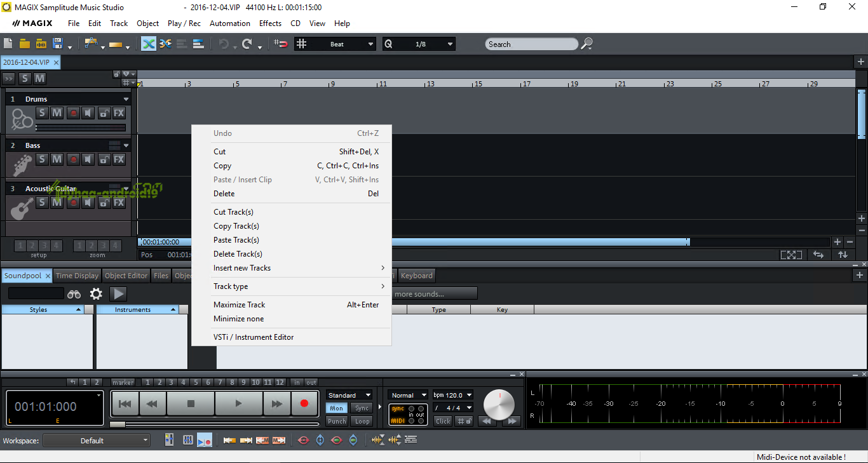Toggle the Loop button in transport
Viewport: 868px width, 463px height.
click(x=362, y=421)
